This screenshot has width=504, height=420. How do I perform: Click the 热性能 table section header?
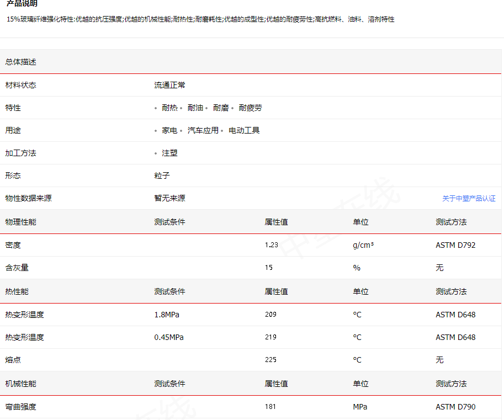pos(17,291)
